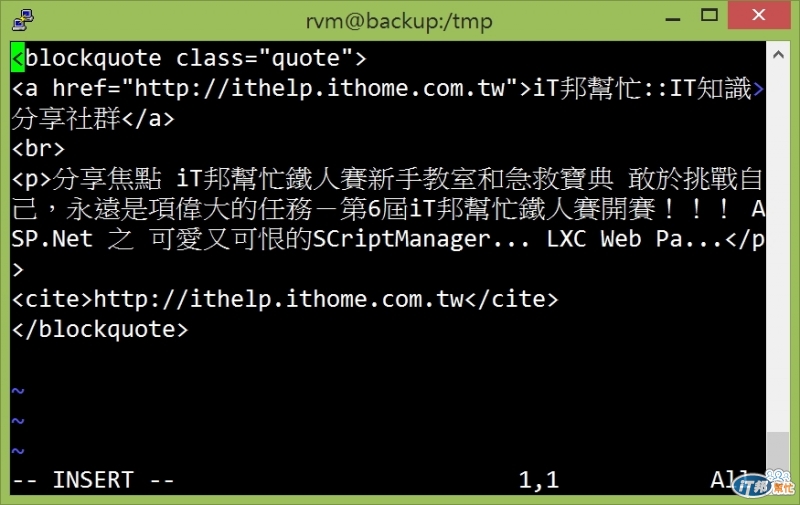Click the cite URL text

[x=279, y=299]
